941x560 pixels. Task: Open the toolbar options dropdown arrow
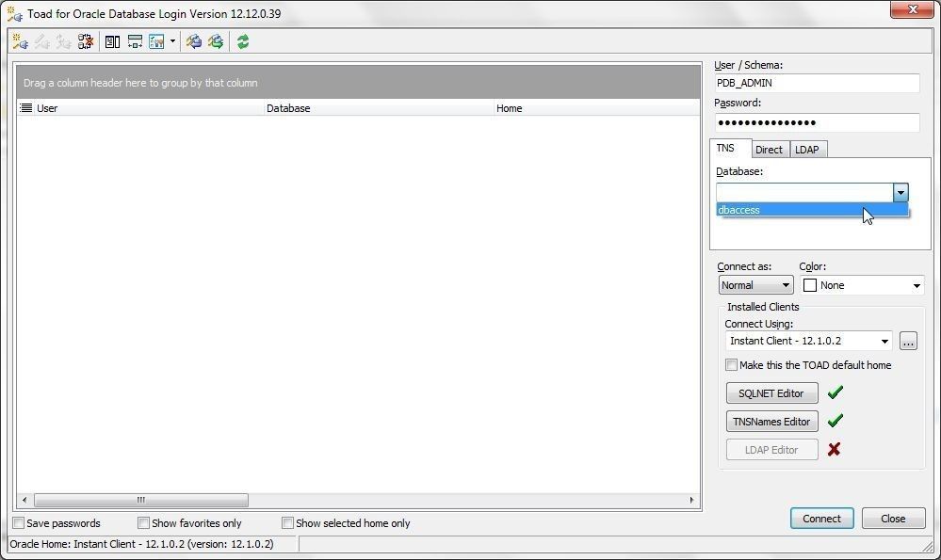[172, 41]
